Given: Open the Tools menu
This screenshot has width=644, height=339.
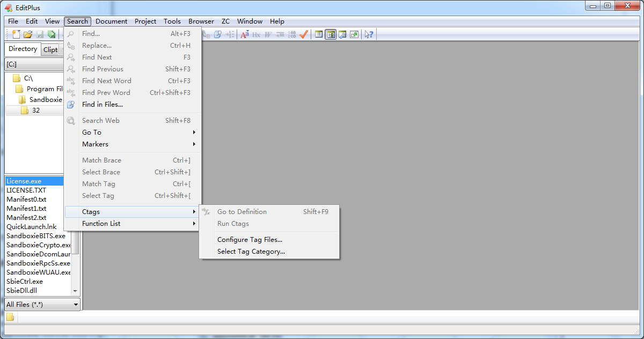Looking at the screenshot, I should pos(172,21).
